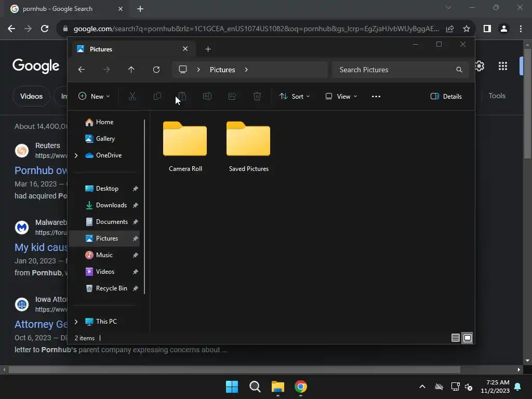Close the Pictures tab in Explorer
This screenshot has height=399, width=532.
(x=185, y=49)
